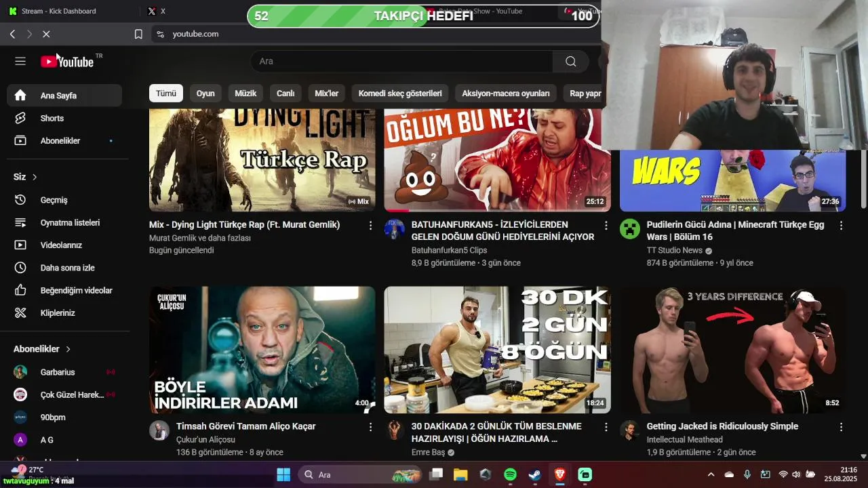Open options menu for Dying Light Mix

370,225
